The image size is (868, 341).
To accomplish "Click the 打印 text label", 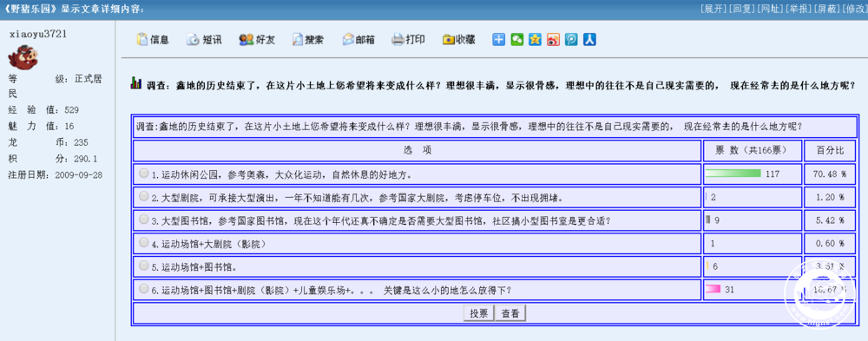I will [416, 40].
